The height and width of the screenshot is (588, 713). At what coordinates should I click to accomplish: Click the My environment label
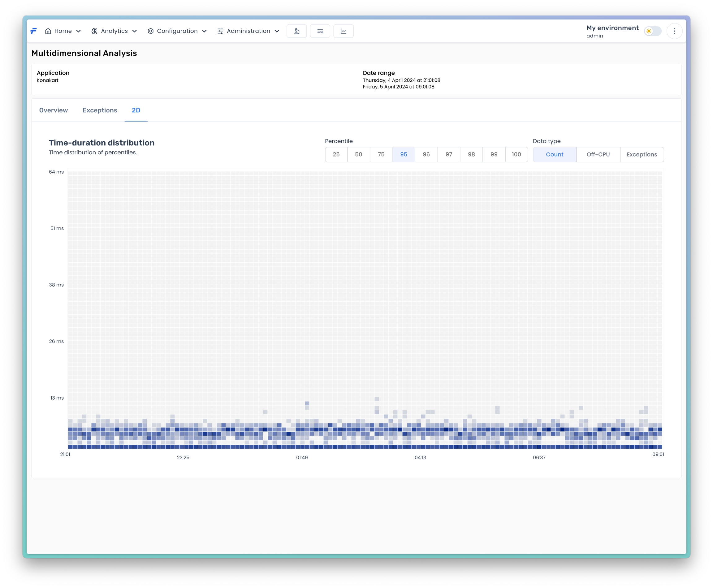[x=612, y=28]
